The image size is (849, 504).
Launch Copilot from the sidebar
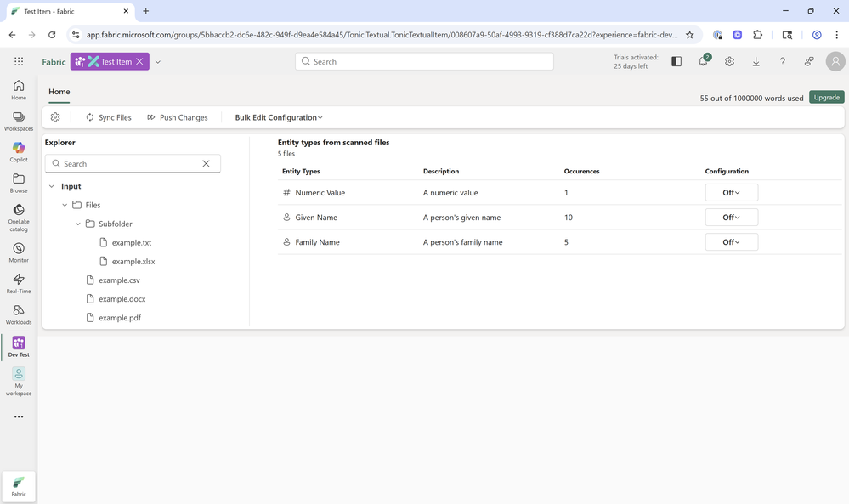coord(19,152)
